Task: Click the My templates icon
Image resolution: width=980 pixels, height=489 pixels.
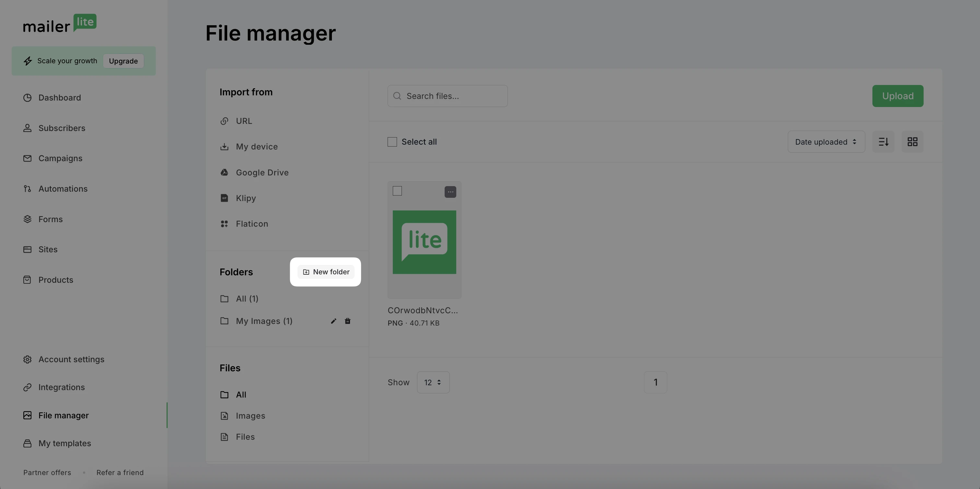Action: pyautogui.click(x=28, y=444)
